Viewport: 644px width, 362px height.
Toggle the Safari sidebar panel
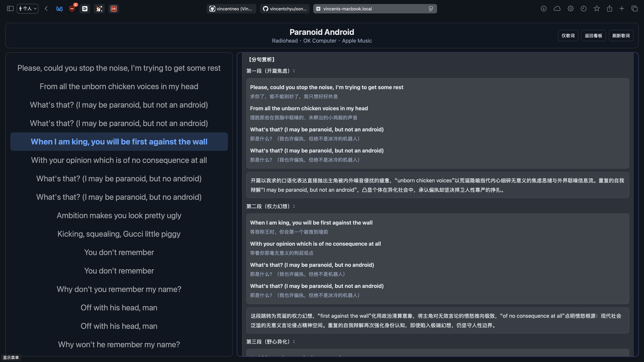tap(10, 9)
